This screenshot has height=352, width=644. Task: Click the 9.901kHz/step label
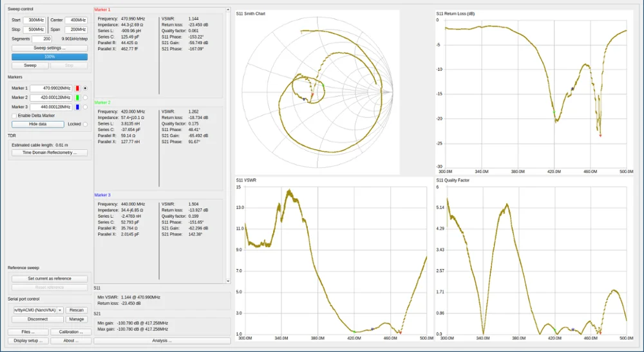pyautogui.click(x=75, y=39)
